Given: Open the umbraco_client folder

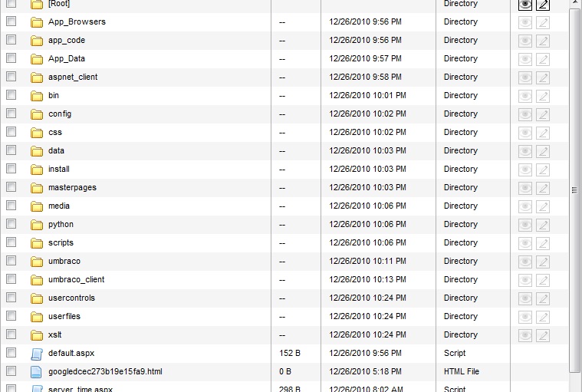Looking at the screenshot, I should click(x=76, y=279).
